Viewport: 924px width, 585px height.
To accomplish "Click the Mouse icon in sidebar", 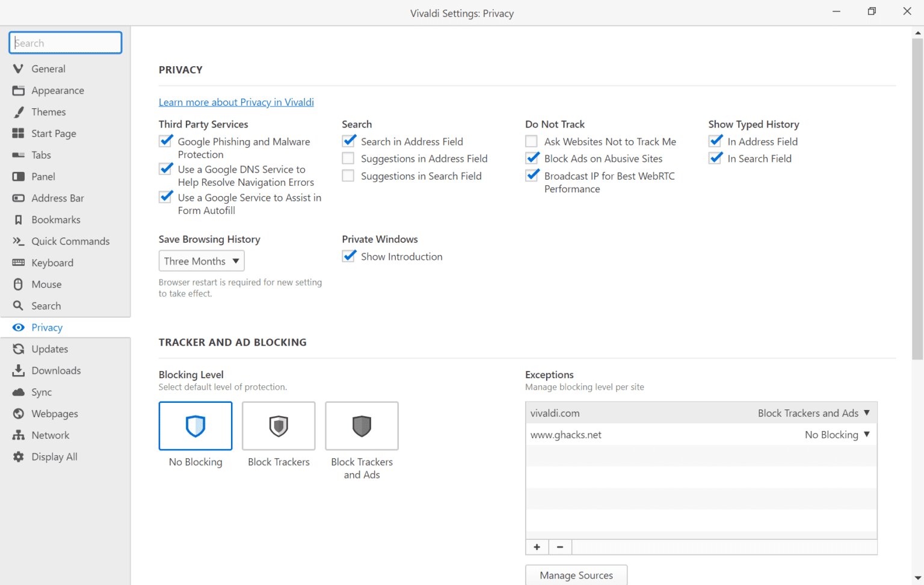I will click(19, 284).
